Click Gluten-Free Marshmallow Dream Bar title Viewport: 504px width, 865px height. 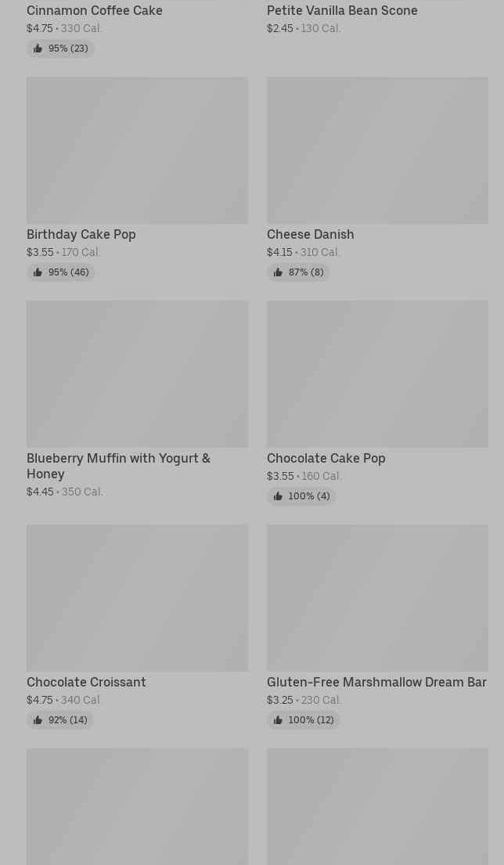tap(376, 683)
